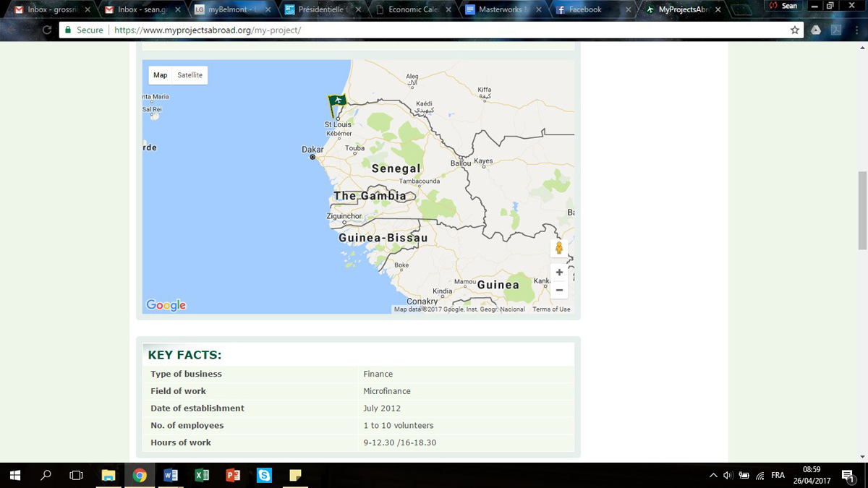Screen dimensions: 868x488
Task: Switch map to Satellite view
Action: [190, 75]
